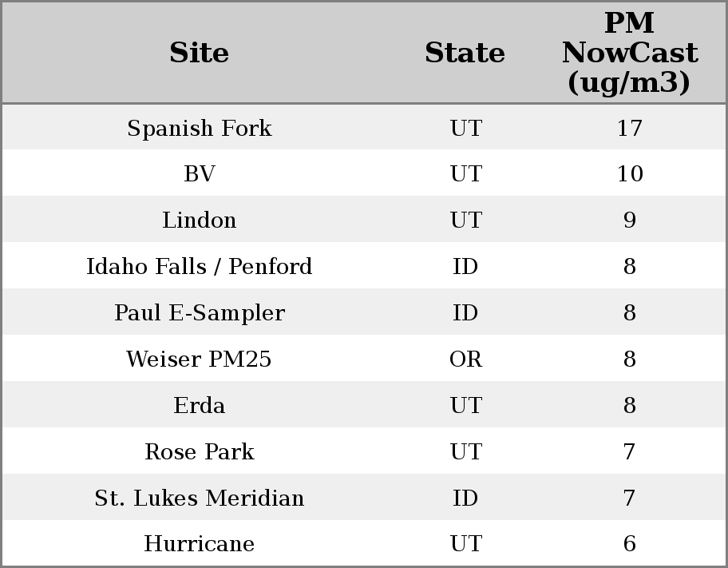This screenshot has height=568, width=728.
Task: Select Idaho Falls / Penford site
Action: coord(200,266)
